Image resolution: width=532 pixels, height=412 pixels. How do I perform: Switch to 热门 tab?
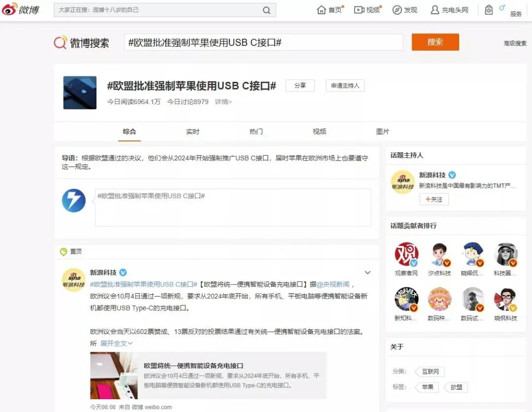[x=256, y=132]
